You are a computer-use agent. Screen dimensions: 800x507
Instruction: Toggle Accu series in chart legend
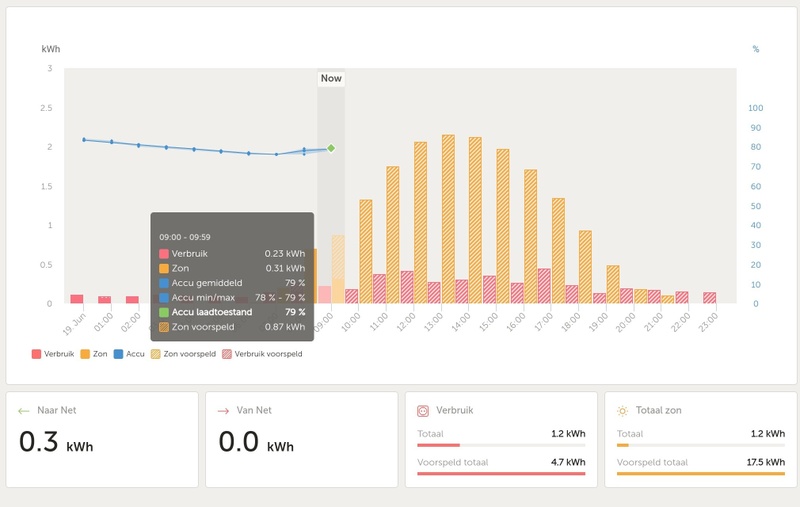129,354
